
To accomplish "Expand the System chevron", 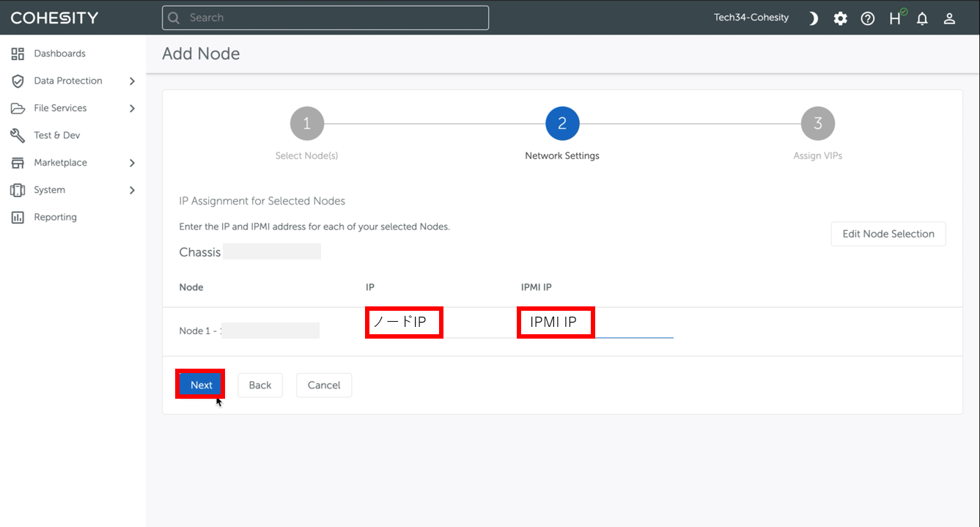I will pos(132,191).
